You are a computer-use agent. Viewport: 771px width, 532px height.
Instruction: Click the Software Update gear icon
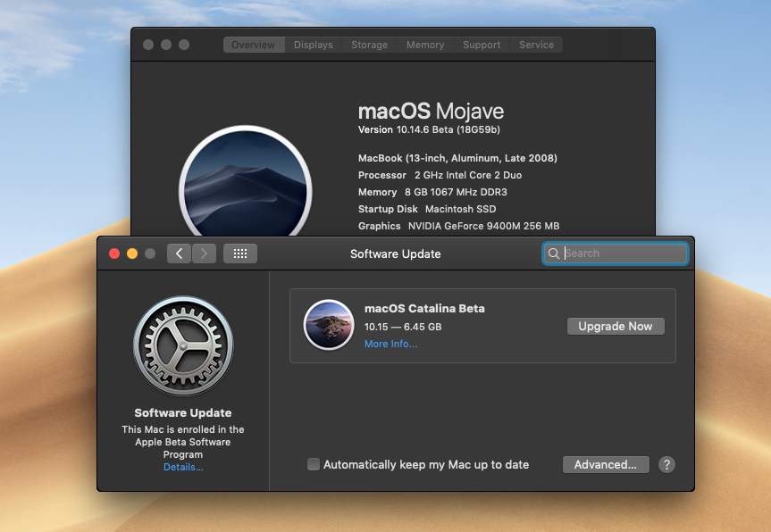pos(183,345)
